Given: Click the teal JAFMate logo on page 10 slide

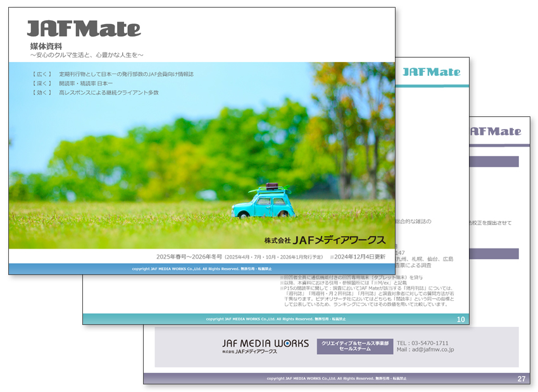Looking at the screenshot, I should (x=431, y=72).
